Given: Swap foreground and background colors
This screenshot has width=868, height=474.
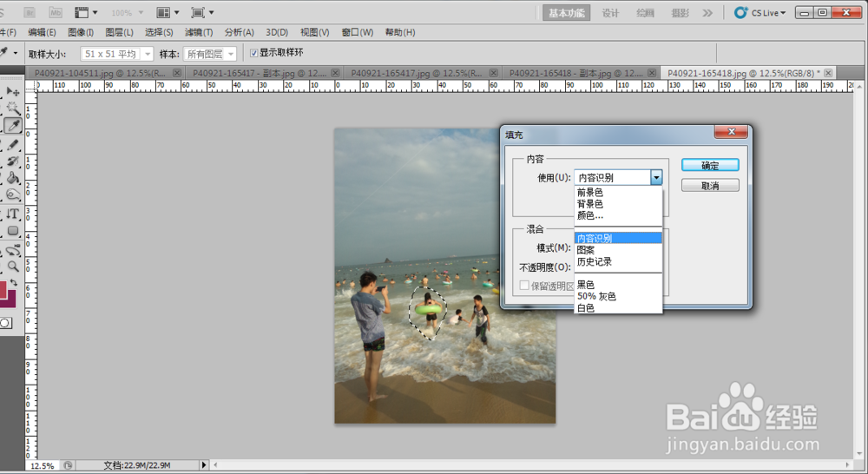Looking at the screenshot, I should (x=15, y=282).
